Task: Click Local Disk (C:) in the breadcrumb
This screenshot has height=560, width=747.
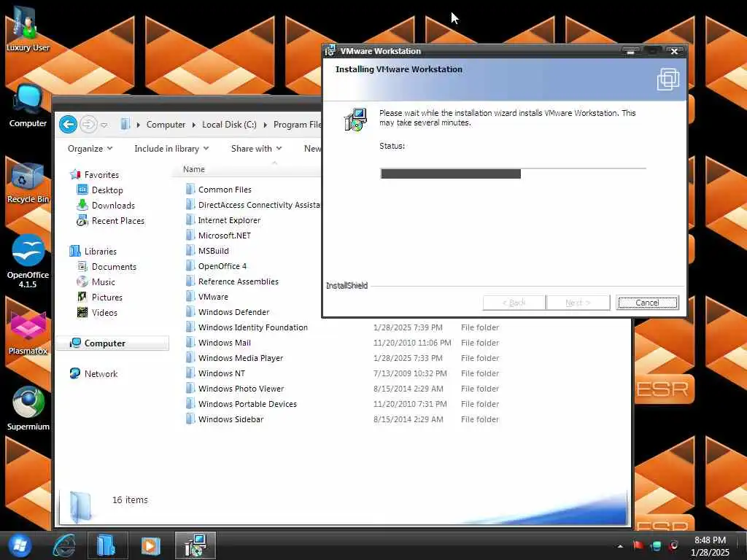Action: tap(229, 125)
